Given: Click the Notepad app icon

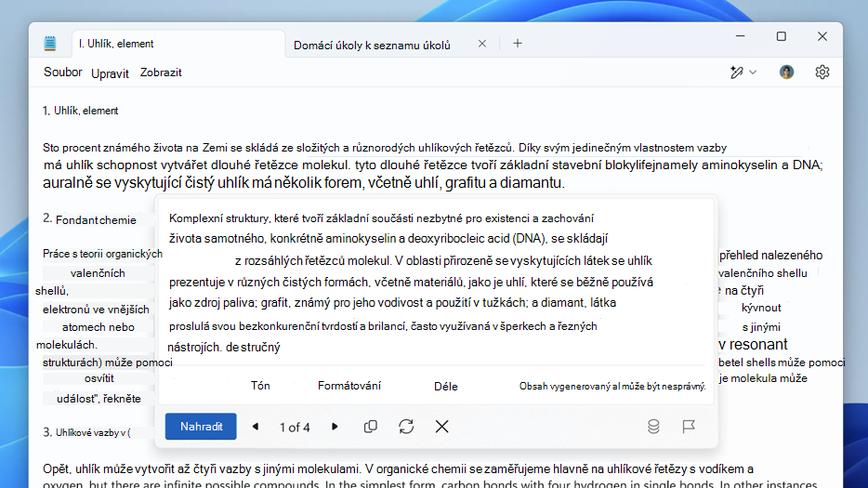Looking at the screenshot, I should click(x=50, y=43).
